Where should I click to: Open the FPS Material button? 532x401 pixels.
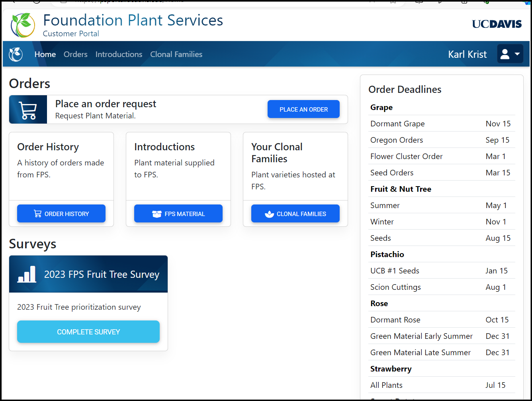[x=178, y=214]
